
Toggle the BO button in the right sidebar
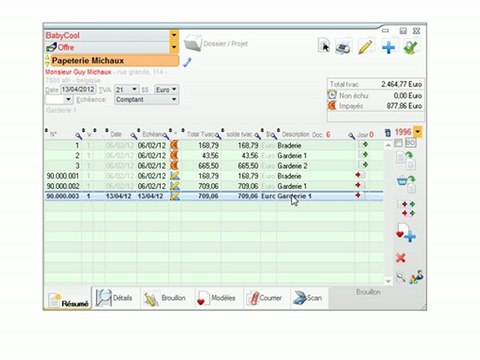pyautogui.click(x=411, y=143)
